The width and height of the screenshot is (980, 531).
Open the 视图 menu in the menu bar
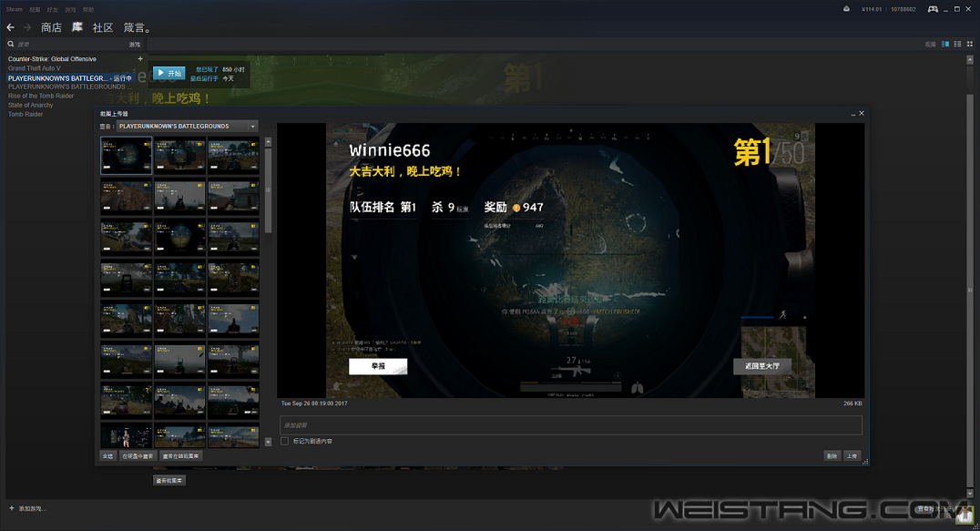(35, 9)
